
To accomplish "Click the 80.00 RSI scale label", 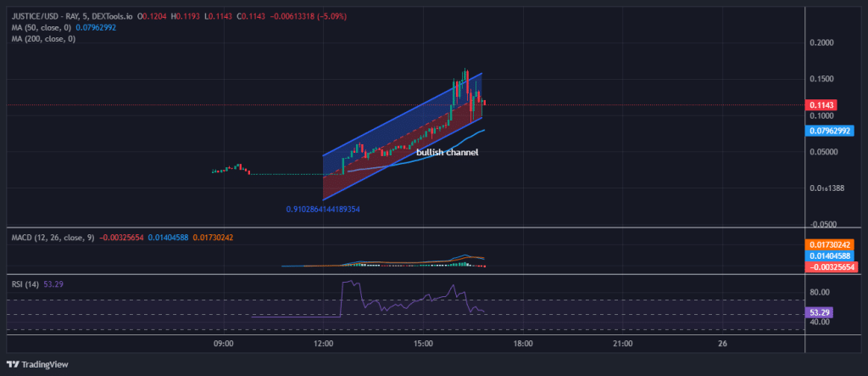I will click(819, 292).
